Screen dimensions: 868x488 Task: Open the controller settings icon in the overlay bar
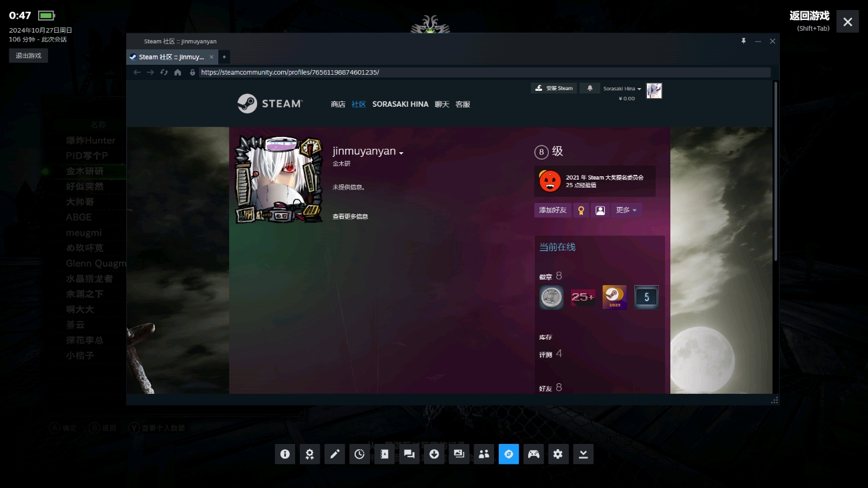[x=533, y=454]
